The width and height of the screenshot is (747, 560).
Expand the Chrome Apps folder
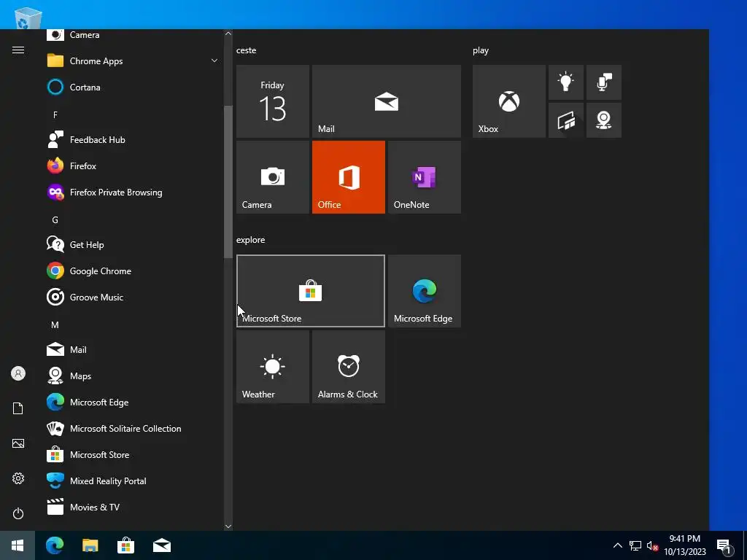point(133,61)
